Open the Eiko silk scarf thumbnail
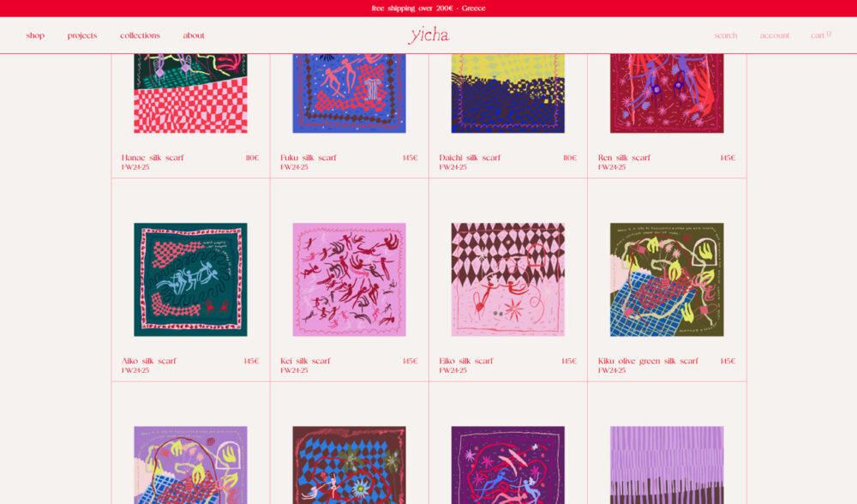The image size is (857, 504). (507, 279)
